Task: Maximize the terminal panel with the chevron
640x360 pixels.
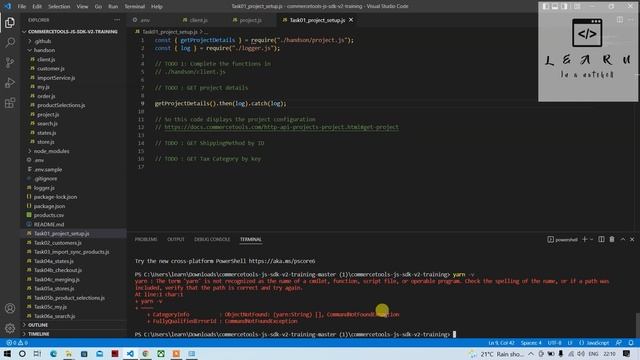Action: pyautogui.click(x=622, y=239)
